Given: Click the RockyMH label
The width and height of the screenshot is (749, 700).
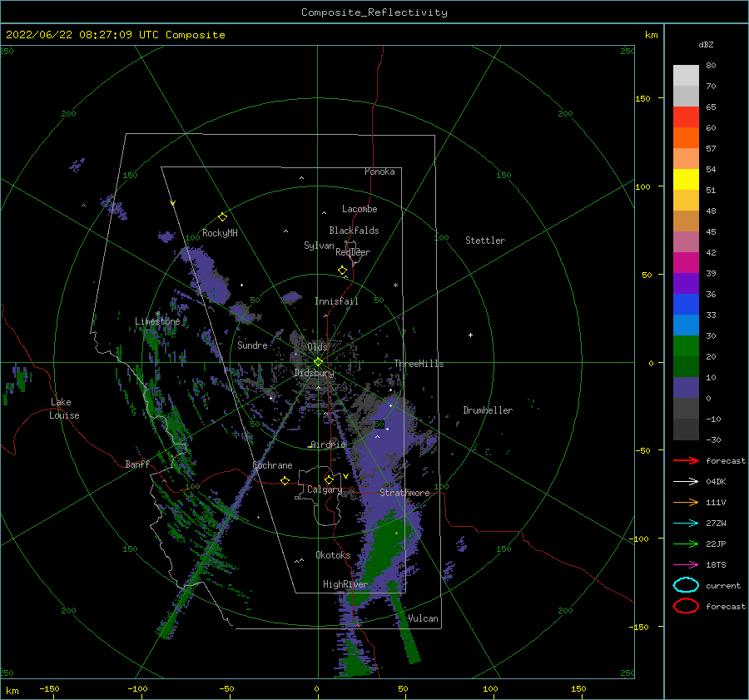Looking at the screenshot, I should pyautogui.click(x=220, y=233).
